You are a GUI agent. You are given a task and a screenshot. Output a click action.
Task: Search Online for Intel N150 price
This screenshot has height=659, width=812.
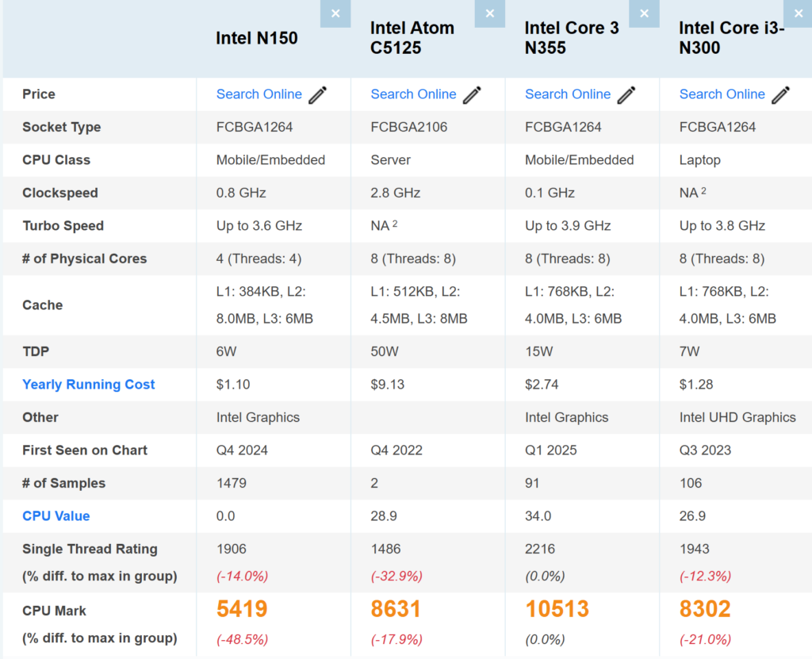pos(259,94)
